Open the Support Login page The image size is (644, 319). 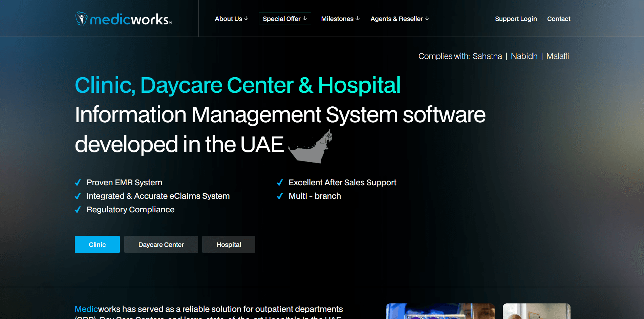pos(516,19)
